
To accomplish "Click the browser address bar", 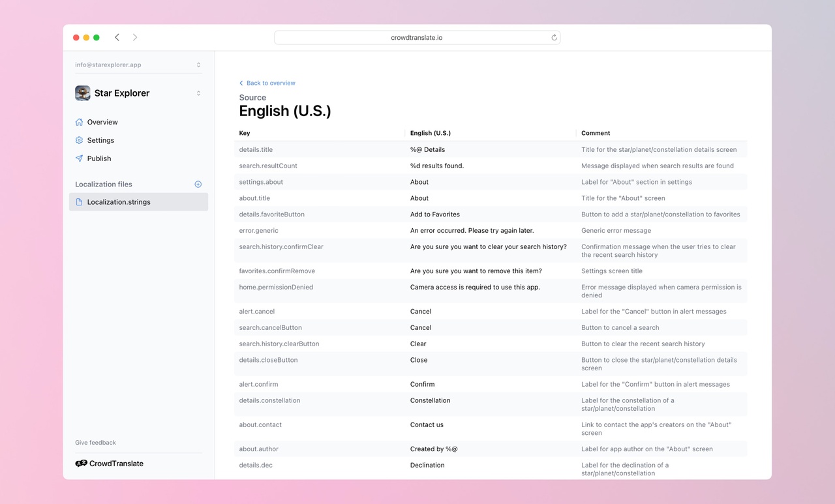I will tap(417, 37).
